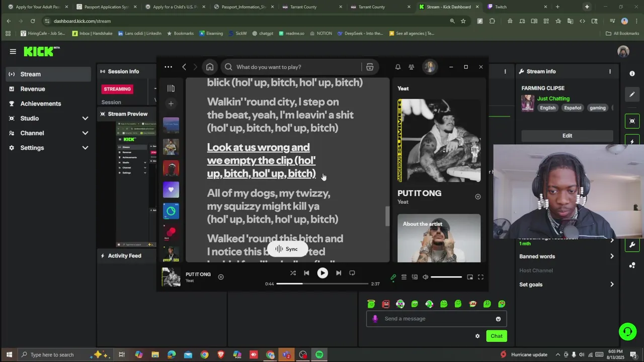Image resolution: width=644 pixels, height=362 pixels.
Task: Open Spotify Friend Activity icon
Action: click(x=412, y=67)
